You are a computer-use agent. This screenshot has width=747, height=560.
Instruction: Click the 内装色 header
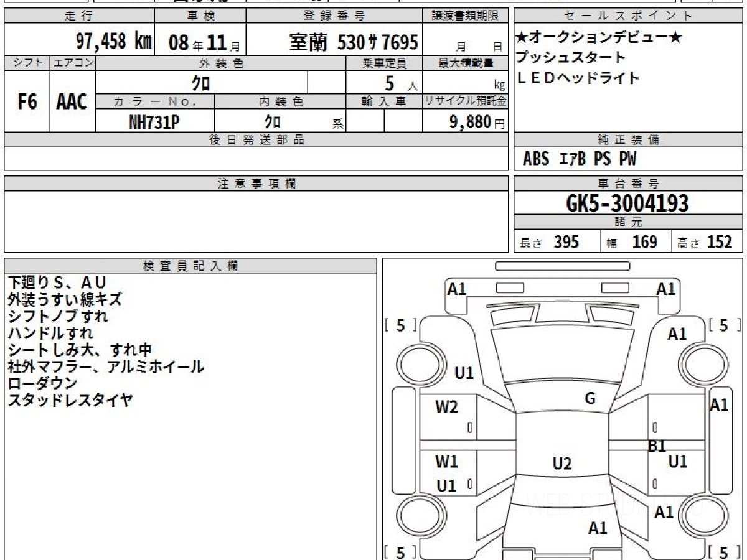pos(280,101)
